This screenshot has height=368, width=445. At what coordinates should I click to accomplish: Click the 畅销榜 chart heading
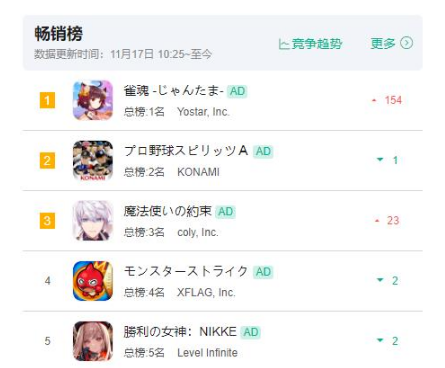point(59,34)
